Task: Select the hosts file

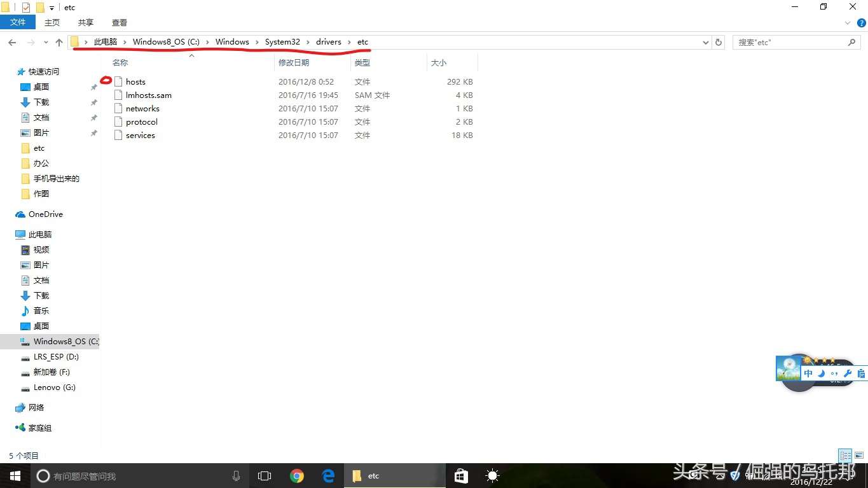Action: 135,81
